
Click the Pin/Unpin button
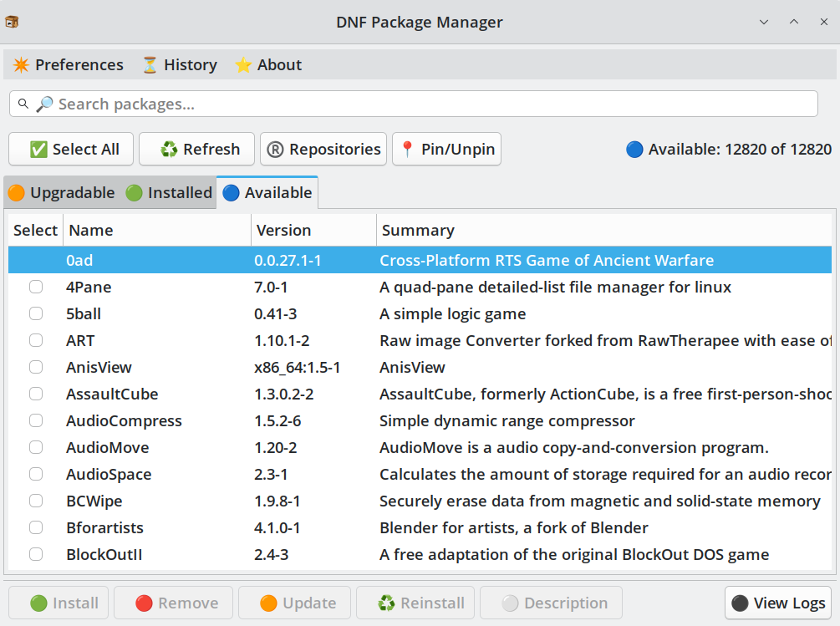447,149
